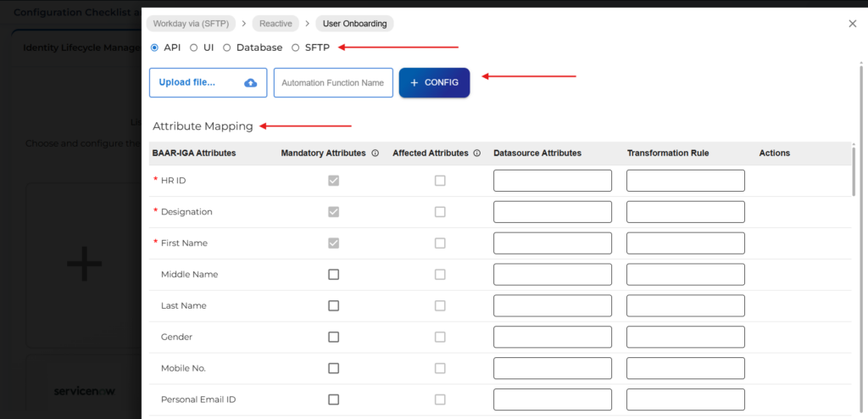
Task: Click the Affected Attributes column header text
Action: (x=431, y=154)
